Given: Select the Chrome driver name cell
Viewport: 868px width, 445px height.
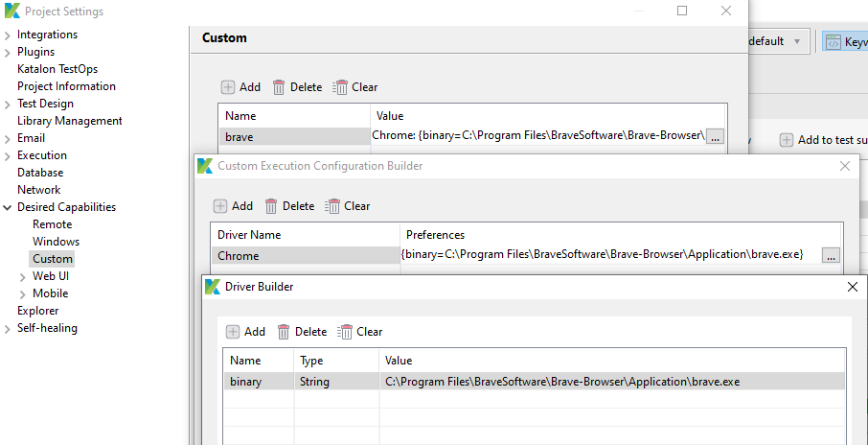Looking at the screenshot, I should tap(306, 256).
